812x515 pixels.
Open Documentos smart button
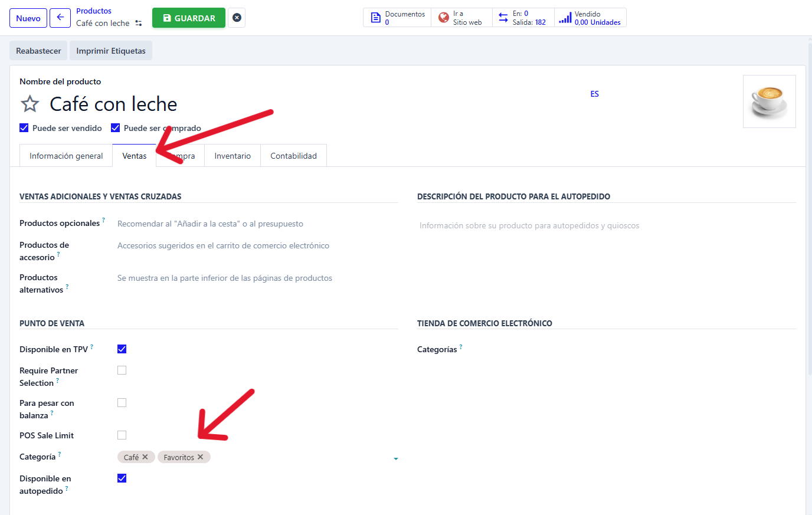point(397,18)
